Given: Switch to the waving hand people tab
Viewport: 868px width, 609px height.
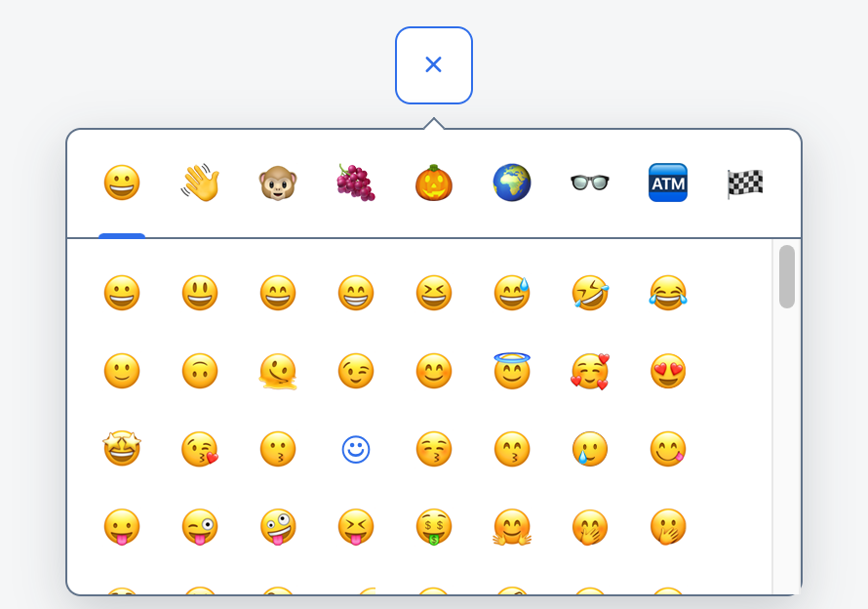Looking at the screenshot, I should tap(200, 183).
